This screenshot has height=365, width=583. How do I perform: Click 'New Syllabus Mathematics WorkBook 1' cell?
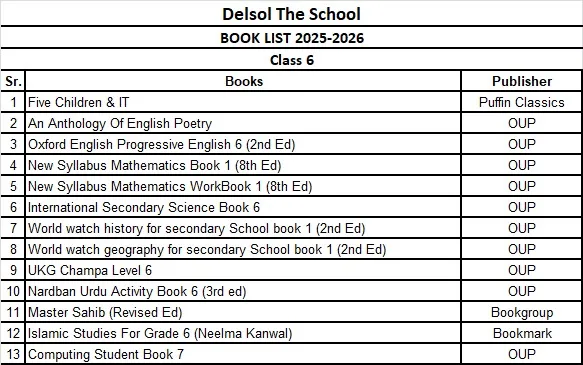click(x=244, y=186)
